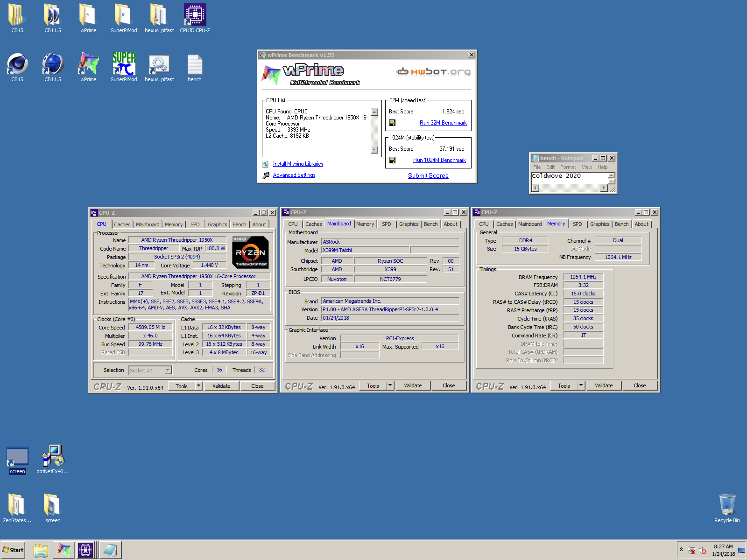The height and width of the screenshot is (560, 747).
Task: Click Notepad horizontal scrollbar right arrow
Action: click(604, 188)
